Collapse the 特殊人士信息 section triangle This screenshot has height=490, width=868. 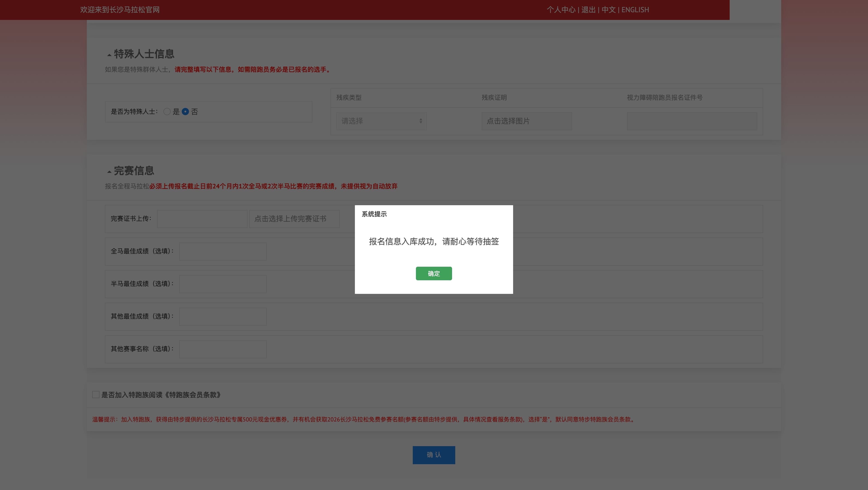[109, 55]
